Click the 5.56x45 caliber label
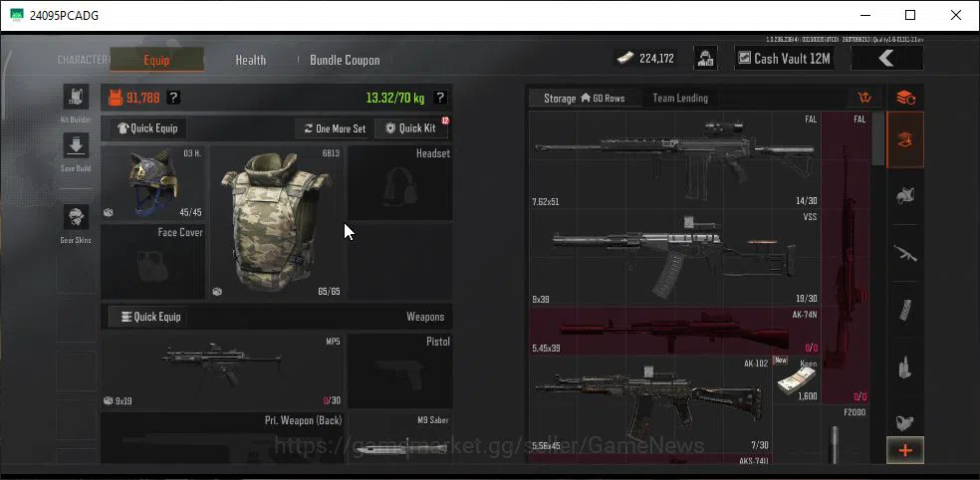This screenshot has width=980, height=480. click(x=546, y=445)
